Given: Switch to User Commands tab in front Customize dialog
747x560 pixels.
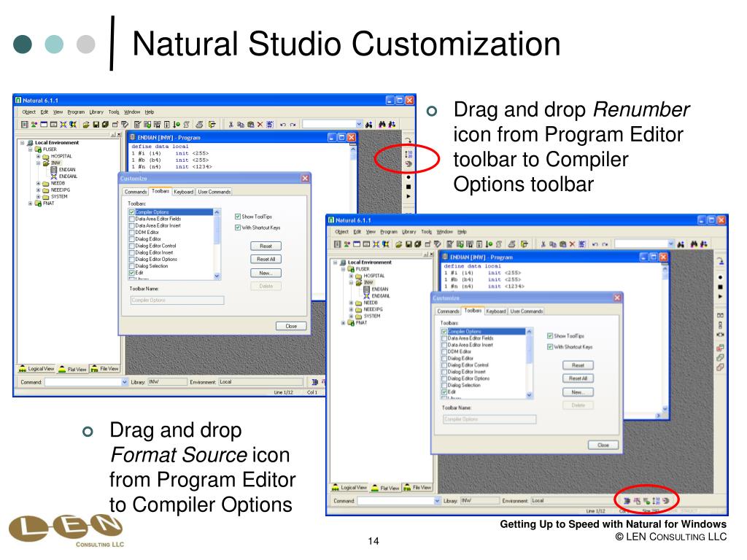Looking at the screenshot, I should (x=527, y=311).
